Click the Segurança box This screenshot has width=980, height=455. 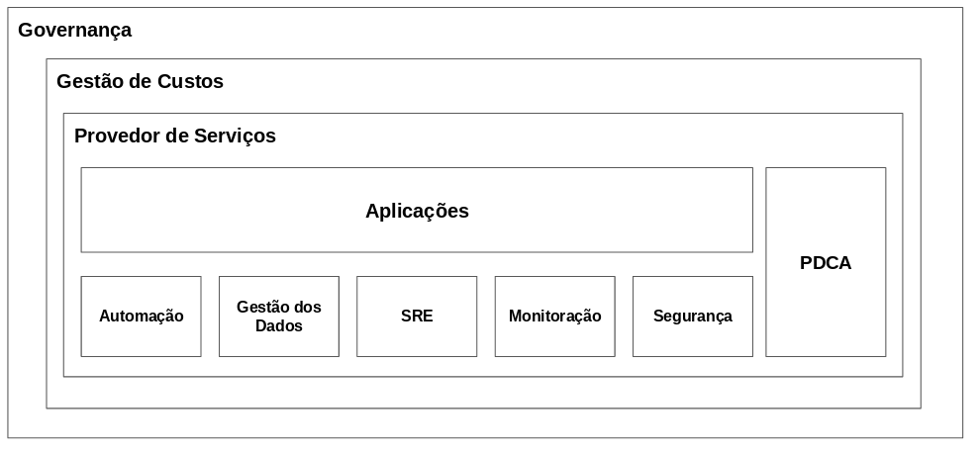[693, 317]
